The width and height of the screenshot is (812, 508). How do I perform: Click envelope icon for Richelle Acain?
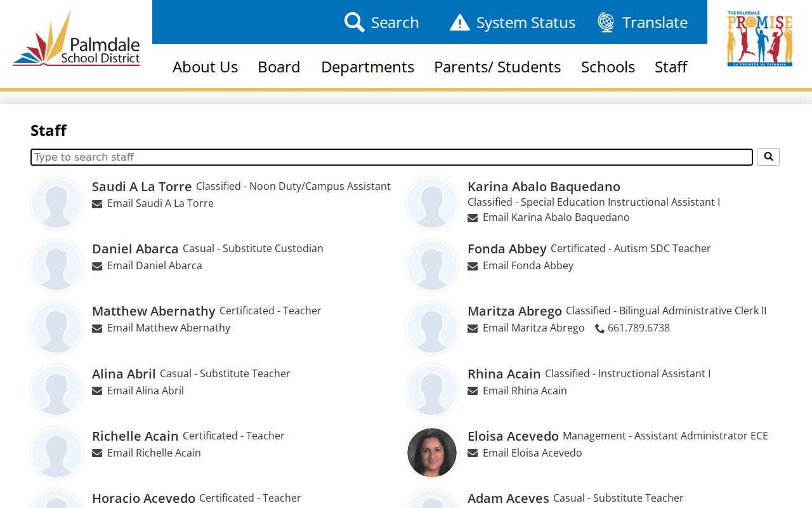coord(97,453)
